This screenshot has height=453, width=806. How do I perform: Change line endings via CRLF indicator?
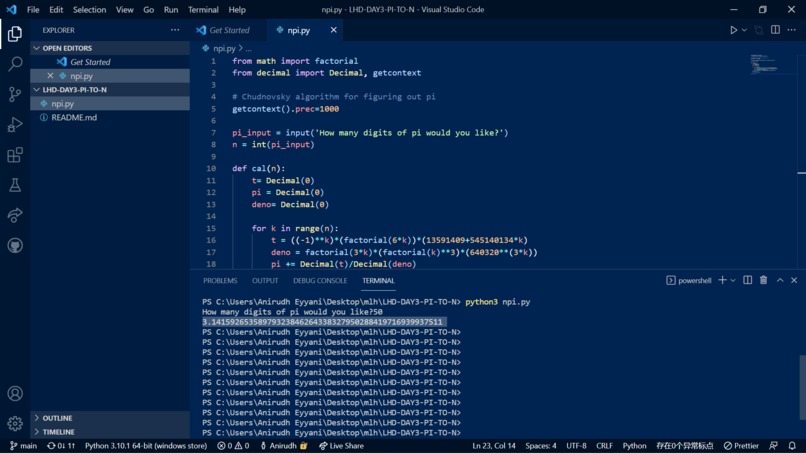pos(604,446)
